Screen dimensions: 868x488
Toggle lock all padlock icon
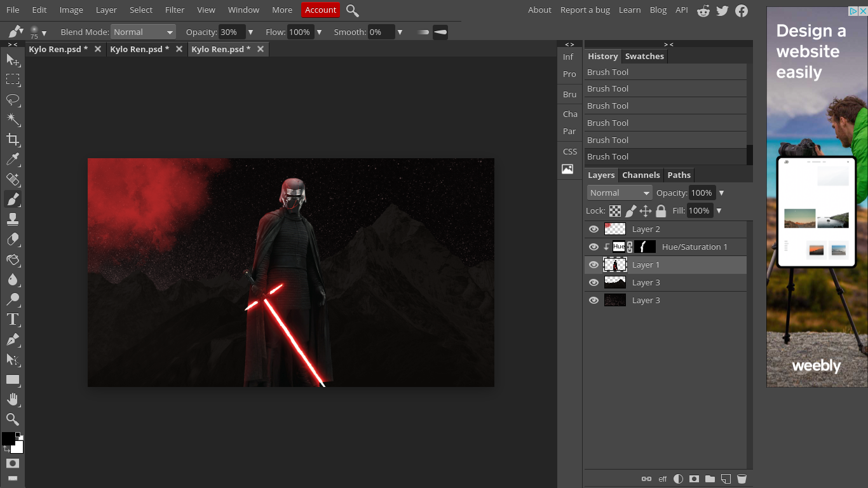tap(661, 211)
